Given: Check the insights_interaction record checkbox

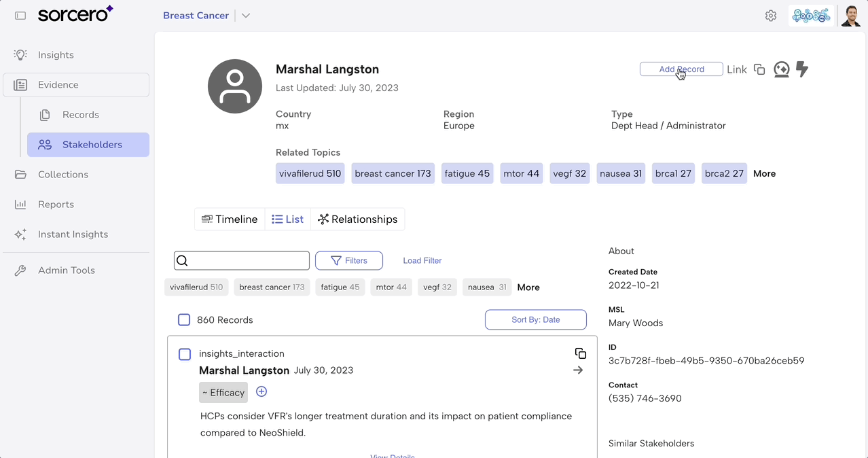Looking at the screenshot, I should point(185,354).
